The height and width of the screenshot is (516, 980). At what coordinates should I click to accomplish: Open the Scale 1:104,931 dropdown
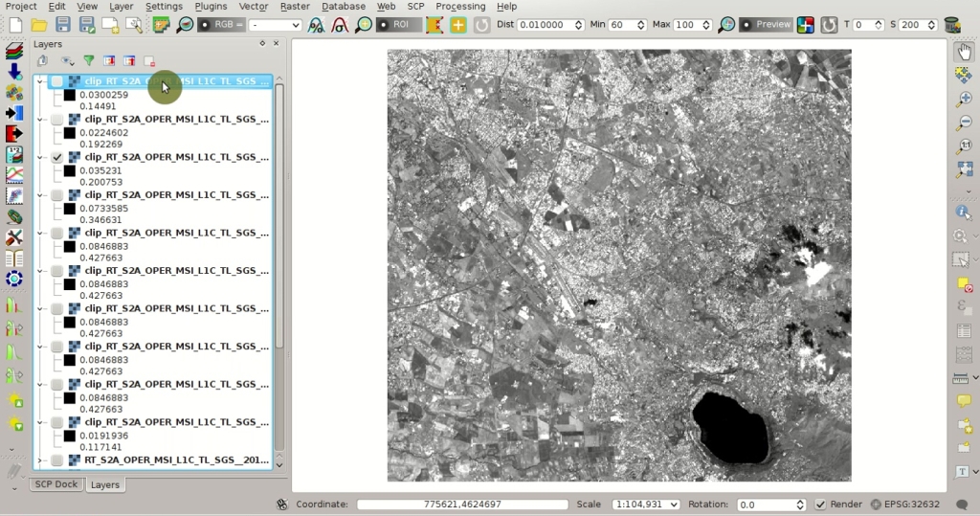point(645,505)
